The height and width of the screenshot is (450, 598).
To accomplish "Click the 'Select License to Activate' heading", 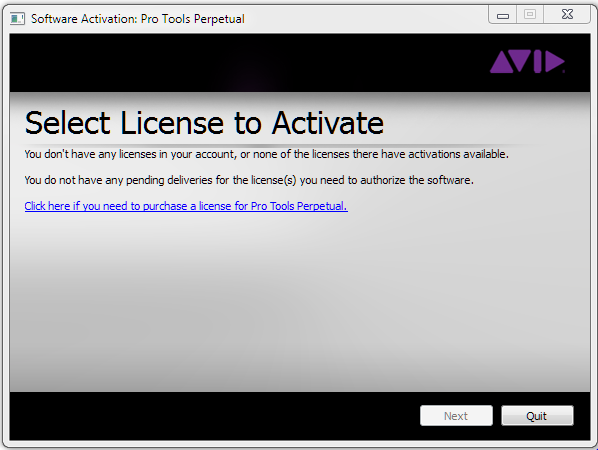I will click(204, 123).
